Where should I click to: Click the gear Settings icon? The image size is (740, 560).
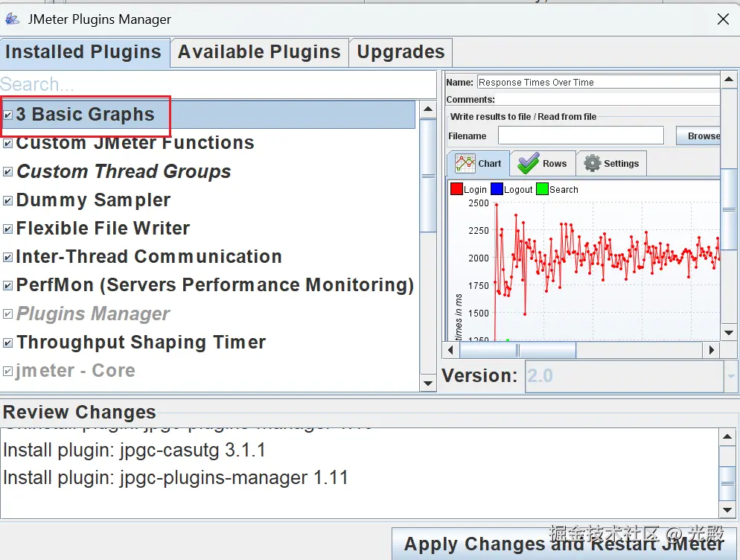[x=593, y=163]
